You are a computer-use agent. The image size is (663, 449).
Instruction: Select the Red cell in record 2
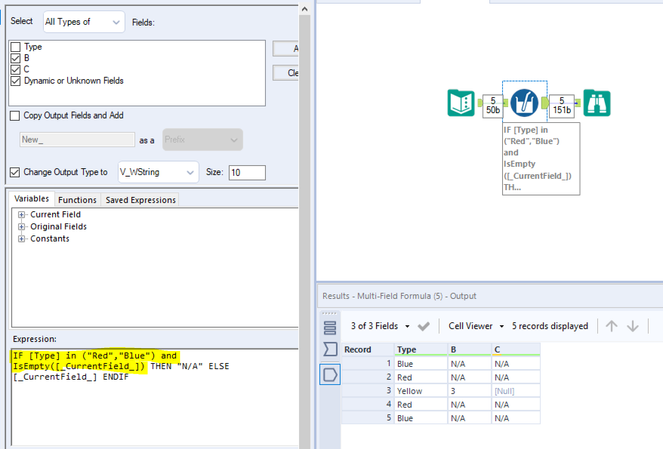point(421,378)
